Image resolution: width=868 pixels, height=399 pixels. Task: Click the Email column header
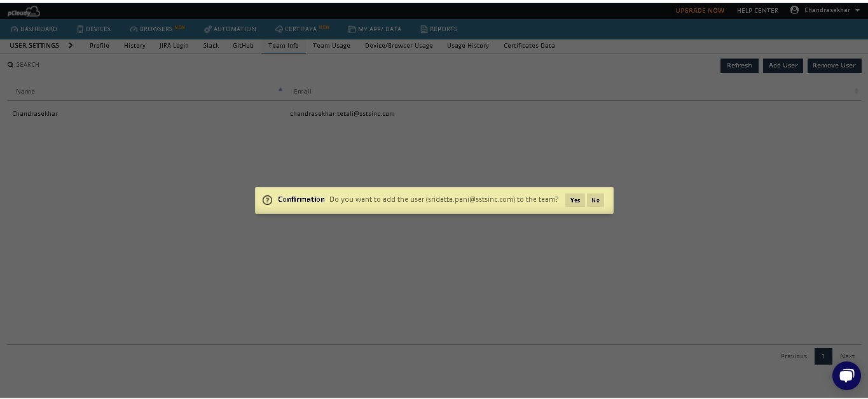(x=574, y=91)
